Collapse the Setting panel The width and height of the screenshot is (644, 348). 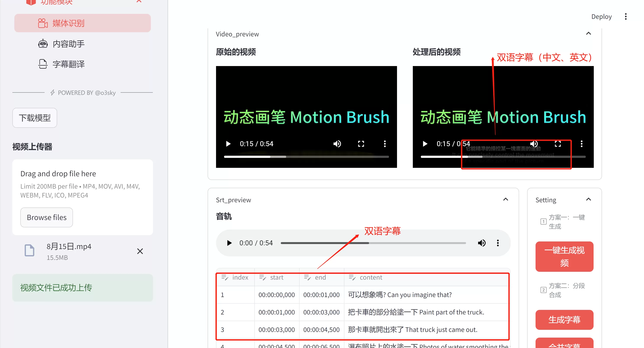[x=589, y=199]
